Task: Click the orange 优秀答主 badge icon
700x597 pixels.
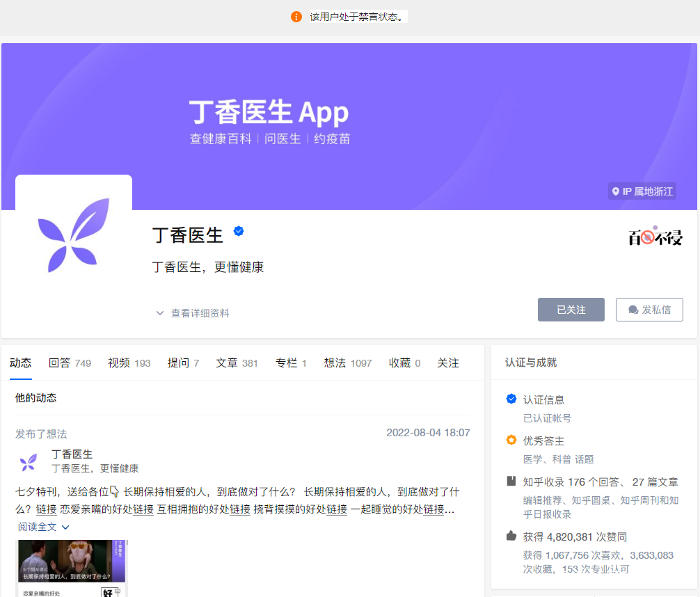Action: pos(511,440)
